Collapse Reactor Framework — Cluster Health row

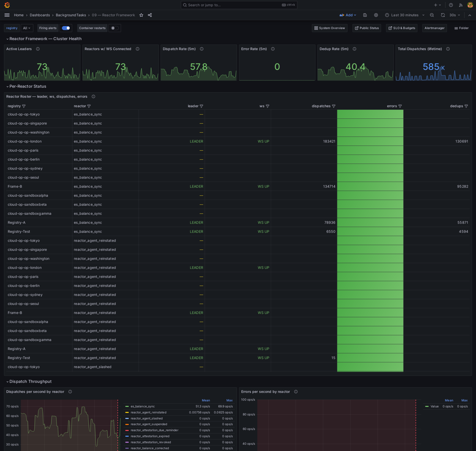point(44,39)
